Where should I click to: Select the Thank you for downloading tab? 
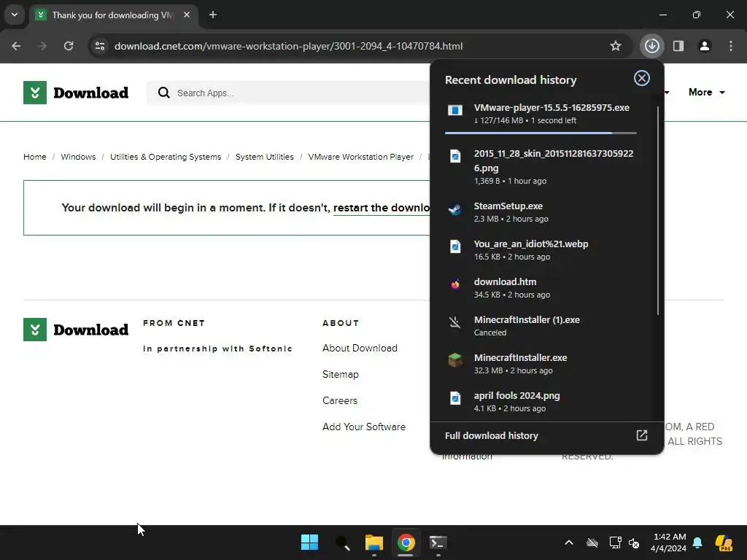pos(112,15)
